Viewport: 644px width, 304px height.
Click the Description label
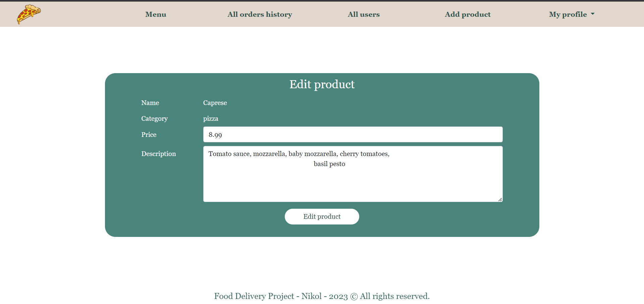click(158, 154)
